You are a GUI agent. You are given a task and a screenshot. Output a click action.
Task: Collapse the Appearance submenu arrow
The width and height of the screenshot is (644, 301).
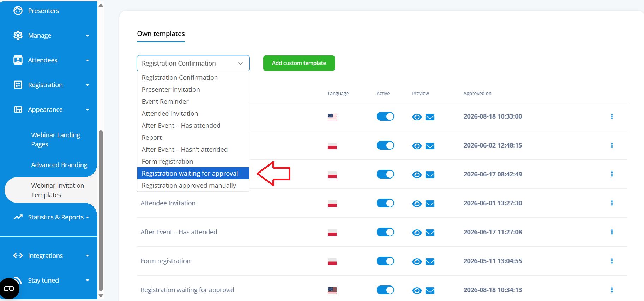point(88,110)
